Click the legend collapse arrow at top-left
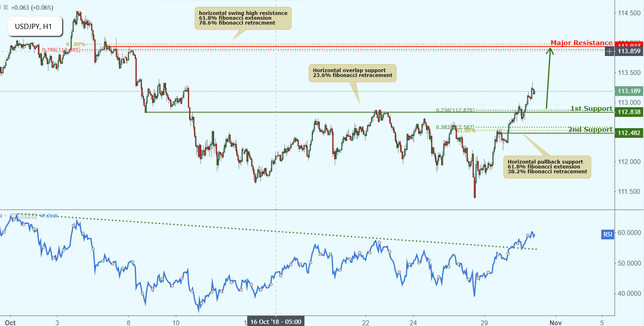This screenshot has width=644, height=326. tap(6, 7)
